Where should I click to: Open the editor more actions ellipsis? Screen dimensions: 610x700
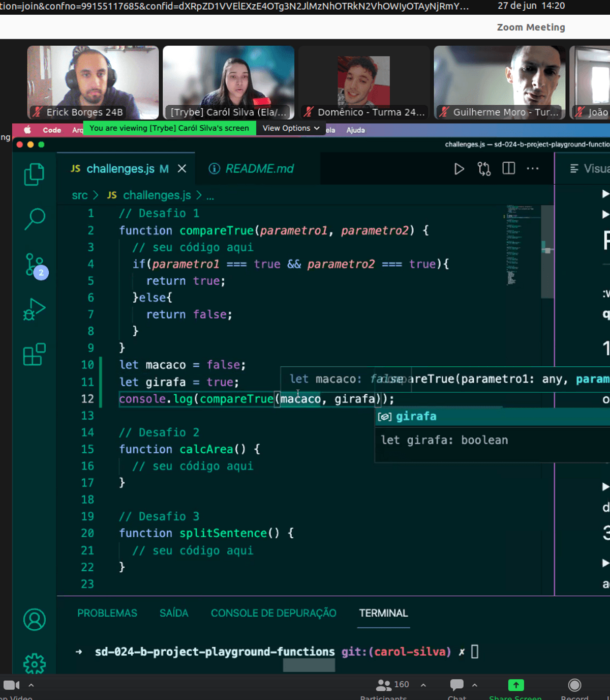click(x=532, y=169)
